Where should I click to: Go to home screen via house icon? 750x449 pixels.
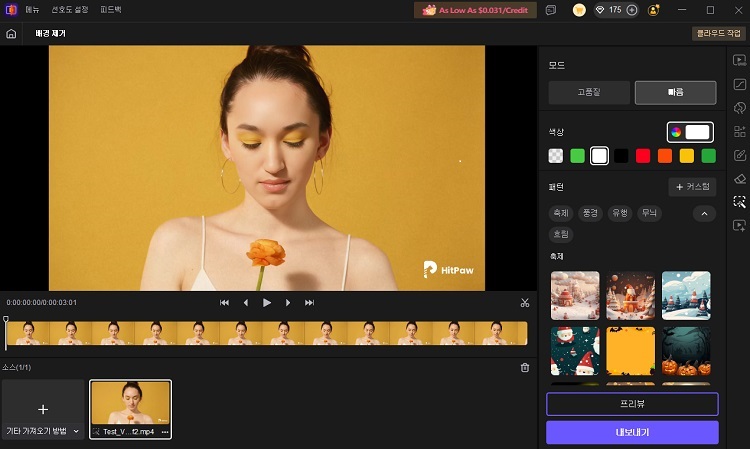(11, 33)
